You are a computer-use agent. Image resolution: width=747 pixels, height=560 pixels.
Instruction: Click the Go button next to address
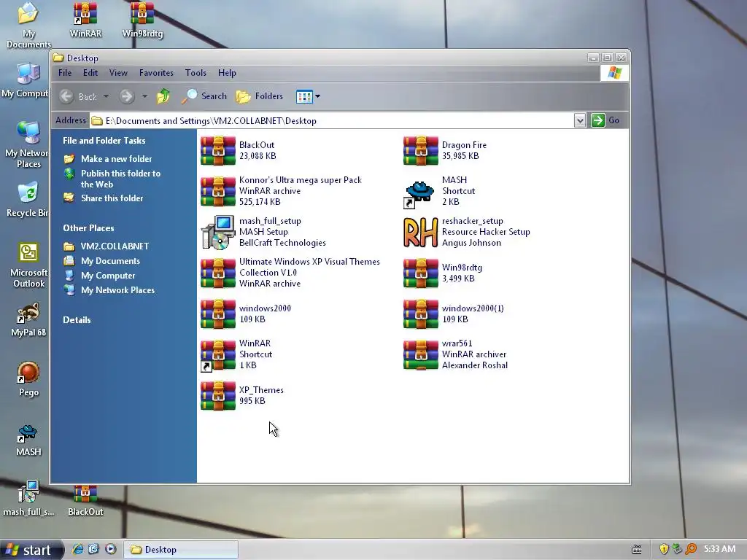click(605, 120)
